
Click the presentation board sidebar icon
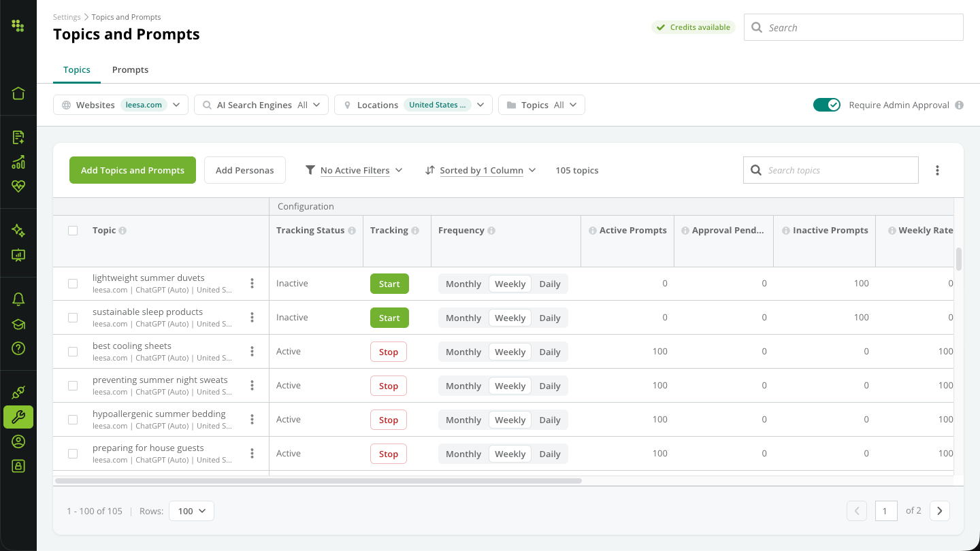[18, 255]
